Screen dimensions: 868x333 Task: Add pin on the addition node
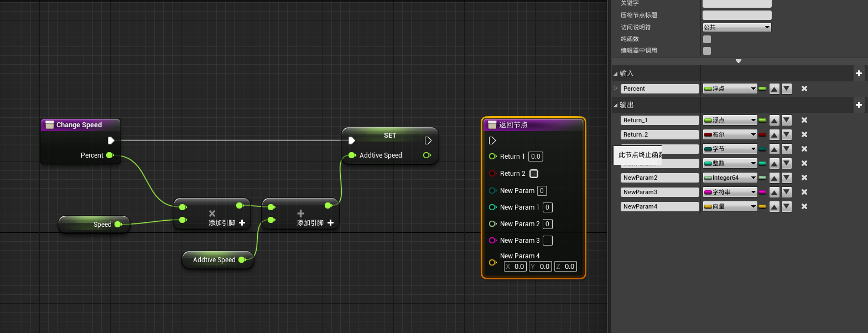(x=330, y=223)
